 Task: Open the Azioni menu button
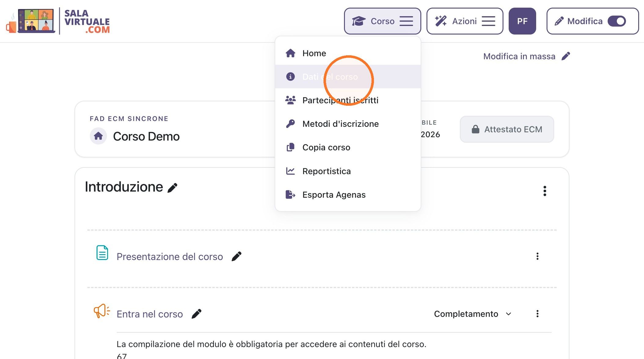(x=465, y=21)
